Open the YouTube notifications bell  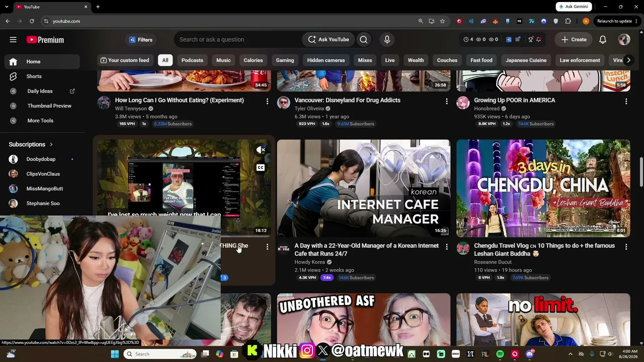pos(603,40)
